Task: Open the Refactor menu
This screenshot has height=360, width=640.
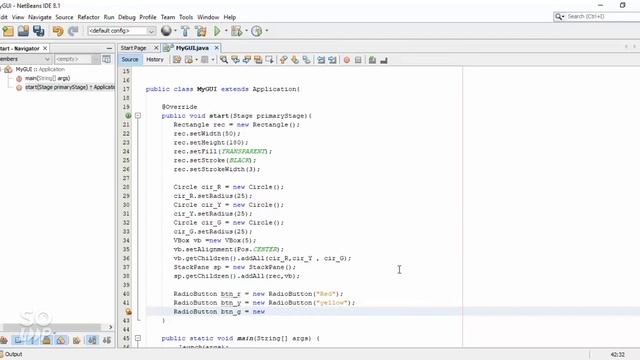Action: (89, 17)
